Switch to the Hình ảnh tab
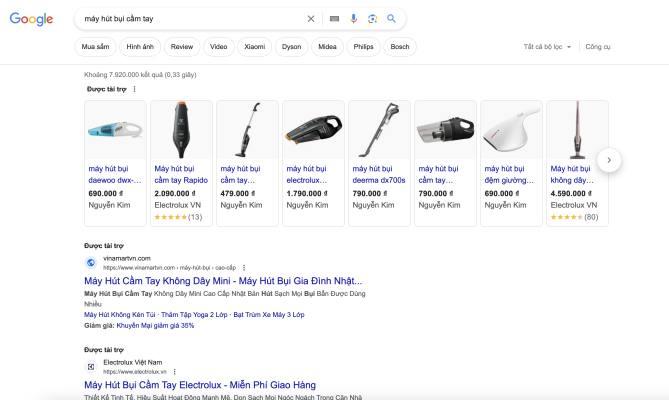The height and width of the screenshot is (400, 669). pos(140,47)
